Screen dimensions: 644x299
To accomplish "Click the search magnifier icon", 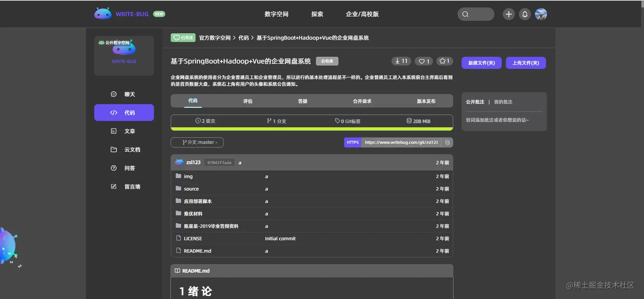I will coord(465,14).
